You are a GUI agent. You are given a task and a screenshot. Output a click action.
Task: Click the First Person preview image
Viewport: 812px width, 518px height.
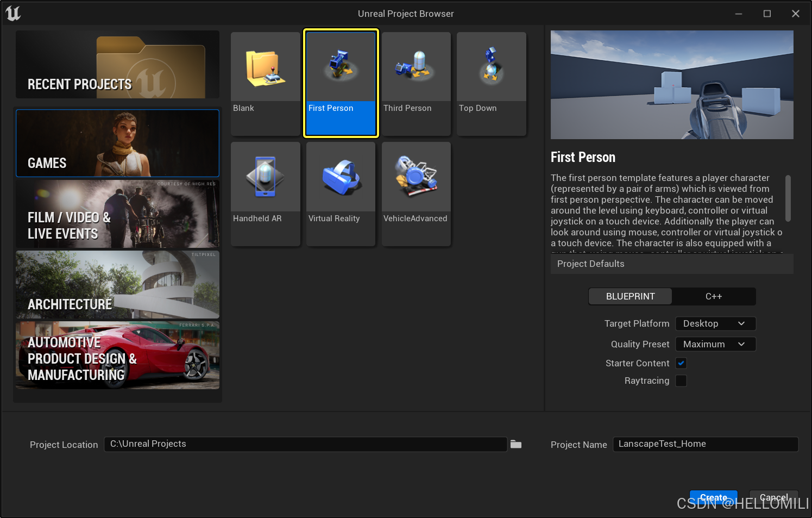672,85
